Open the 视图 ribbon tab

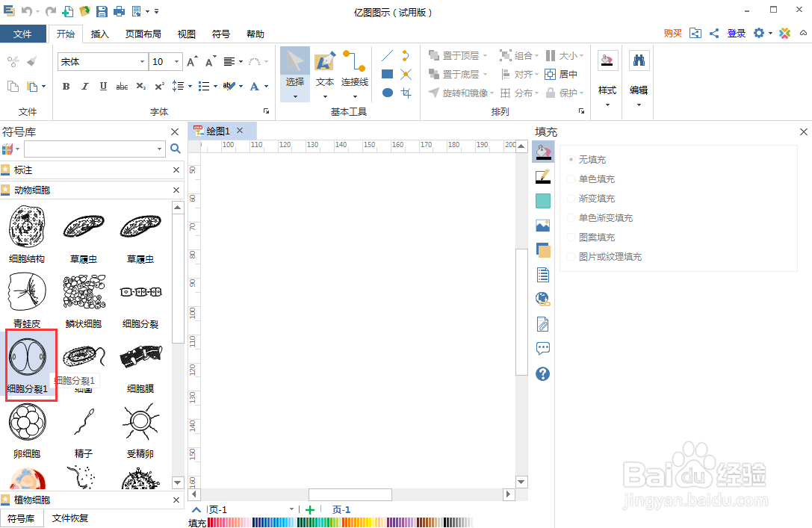[186, 34]
